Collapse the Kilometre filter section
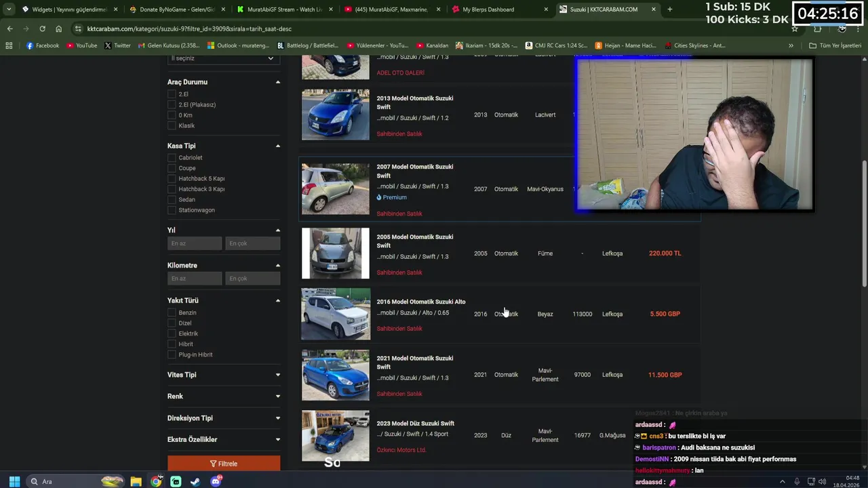Viewport: 868px width, 488px height. (277, 266)
